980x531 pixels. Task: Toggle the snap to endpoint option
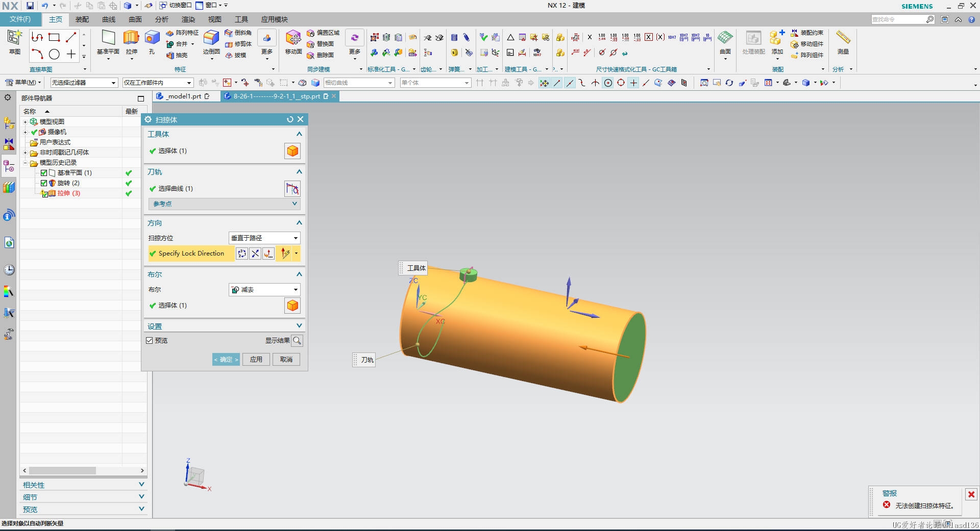(557, 83)
